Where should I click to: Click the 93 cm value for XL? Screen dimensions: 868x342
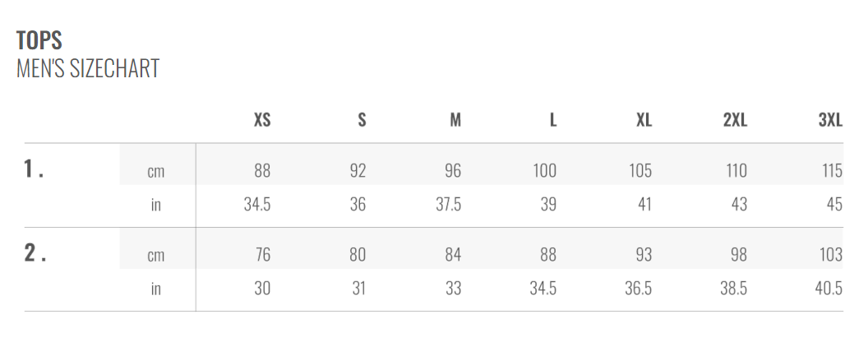pyautogui.click(x=644, y=255)
